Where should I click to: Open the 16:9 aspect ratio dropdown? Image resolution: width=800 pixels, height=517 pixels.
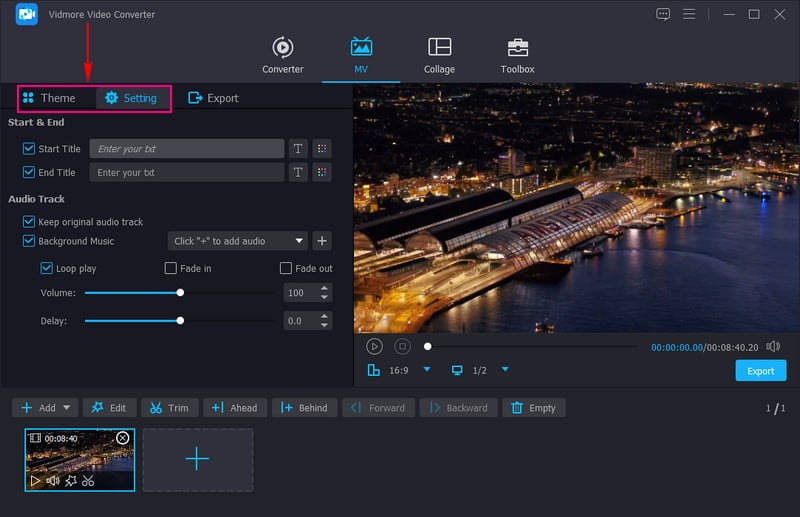tap(426, 370)
